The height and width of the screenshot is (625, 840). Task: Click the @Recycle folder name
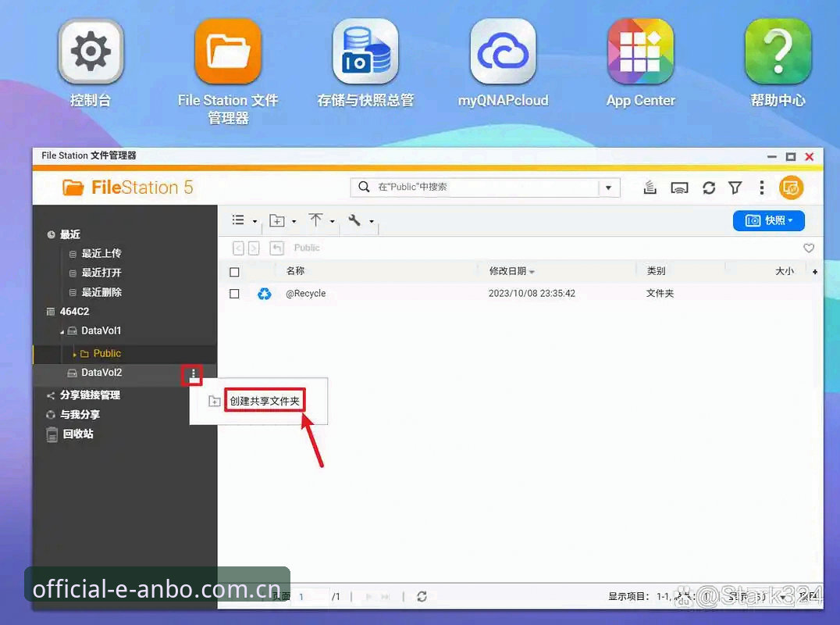(x=306, y=294)
